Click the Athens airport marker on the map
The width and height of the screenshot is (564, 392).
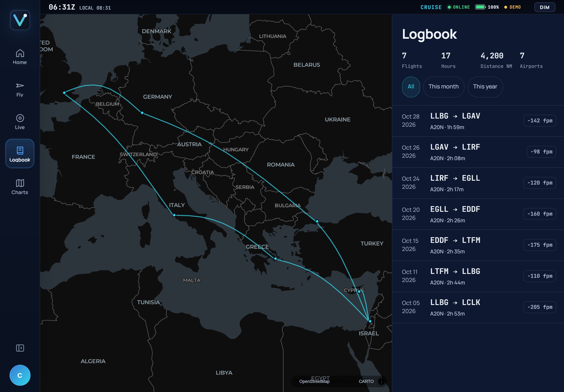point(276,259)
